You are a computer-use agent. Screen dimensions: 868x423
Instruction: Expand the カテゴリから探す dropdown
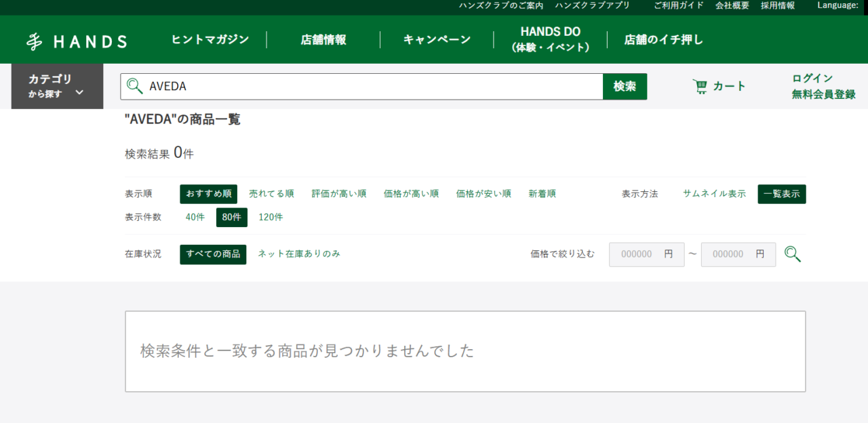[x=57, y=86]
